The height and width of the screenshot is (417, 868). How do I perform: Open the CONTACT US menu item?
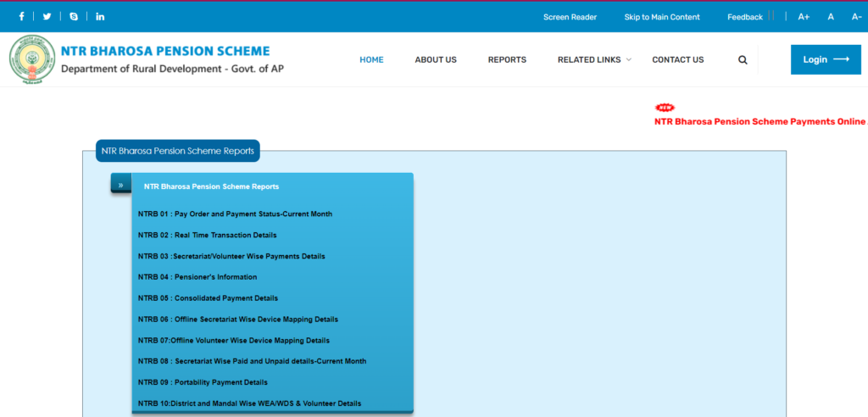[677, 60]
